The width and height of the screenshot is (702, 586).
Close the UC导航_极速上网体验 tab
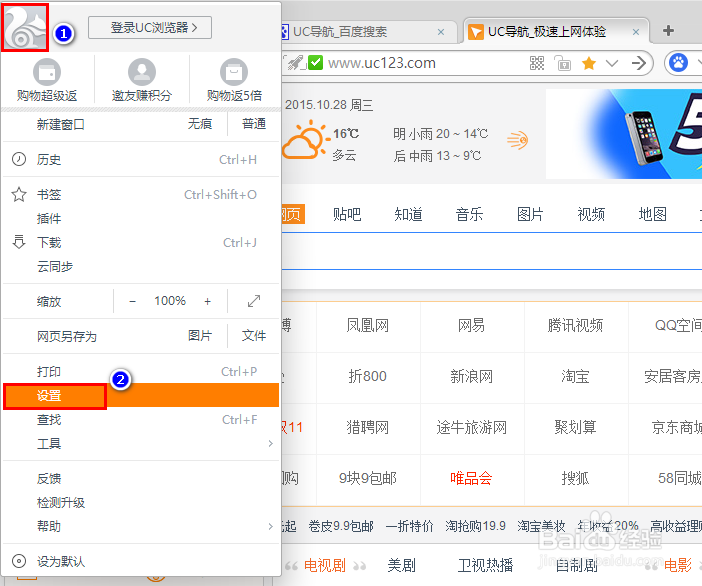[636, 32]
